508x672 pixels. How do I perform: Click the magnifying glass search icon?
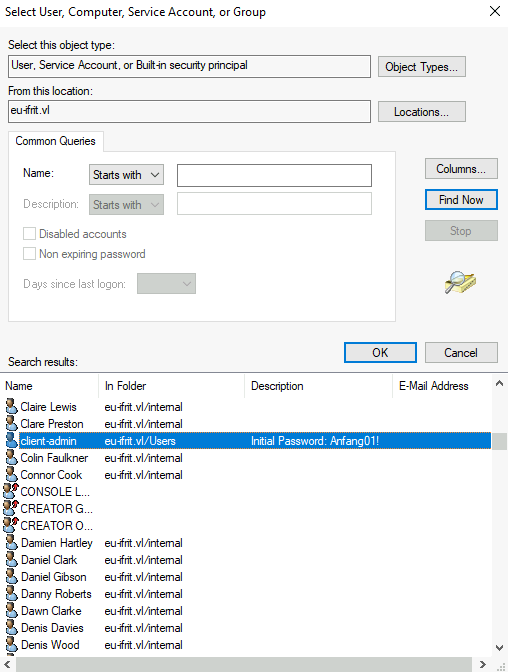click(x=460, y=282)
